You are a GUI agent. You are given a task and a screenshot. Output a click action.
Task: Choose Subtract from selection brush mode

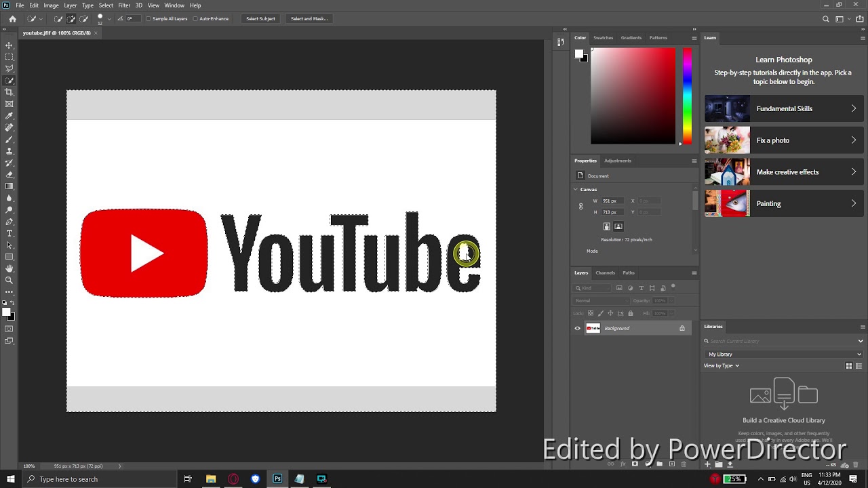tap(83, 19)
